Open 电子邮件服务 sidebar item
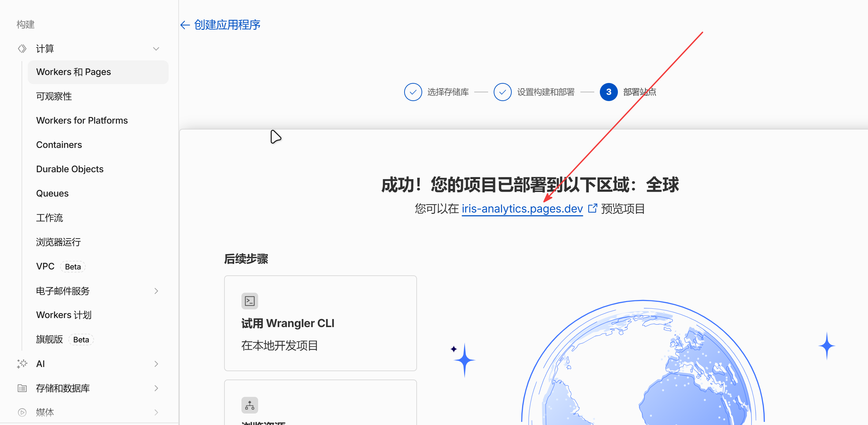The width and height of the screenshot is (868, 425). click(63, 291)
